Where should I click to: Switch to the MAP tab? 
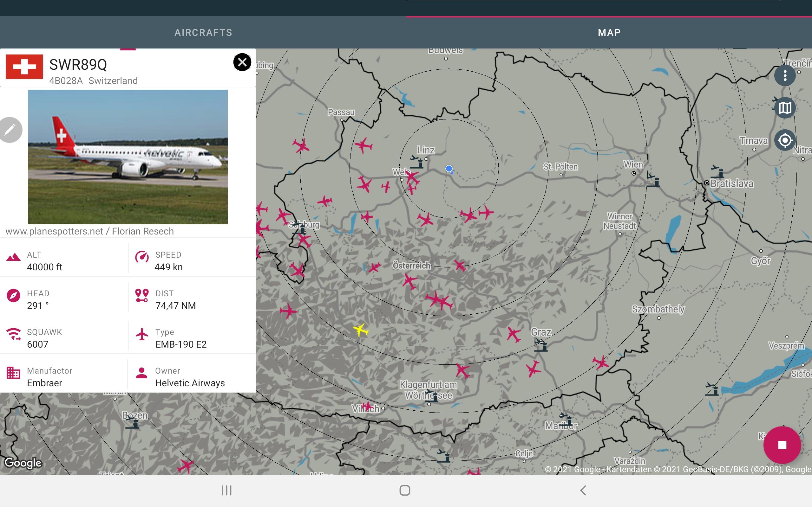tap(609, 33)
